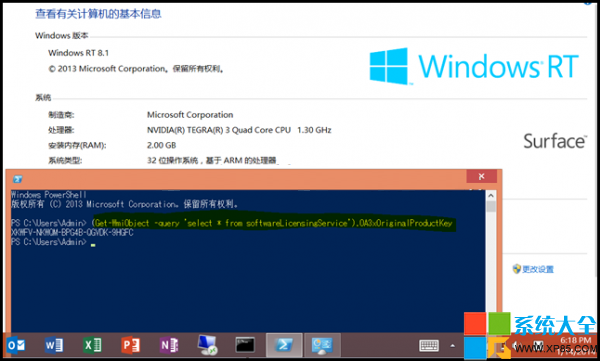600x361 pixels.
Task: Switch to System window taskbar button
Action: tap(322, 345)
